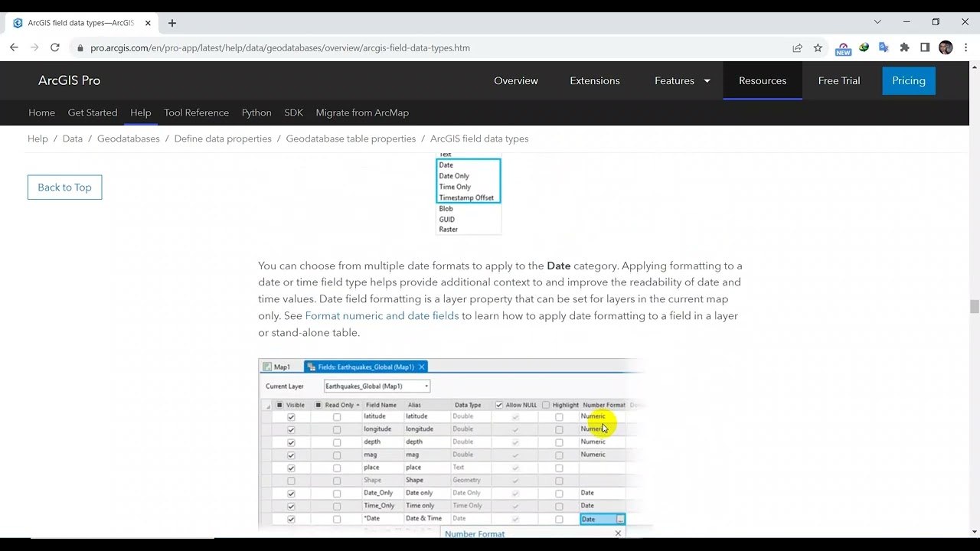This screenshot has width=980, height=551.
Task: Open the speedometer NEW extension
Action: pos(843,48)
